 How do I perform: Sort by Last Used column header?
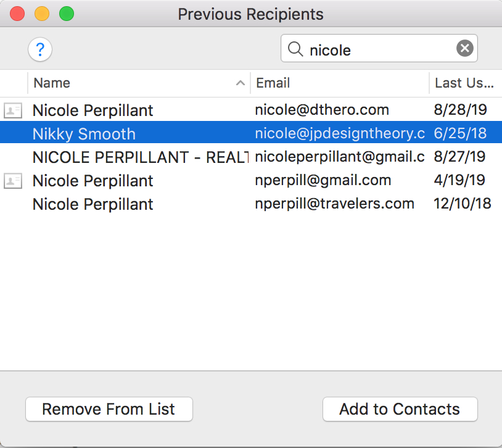[464, 83]
